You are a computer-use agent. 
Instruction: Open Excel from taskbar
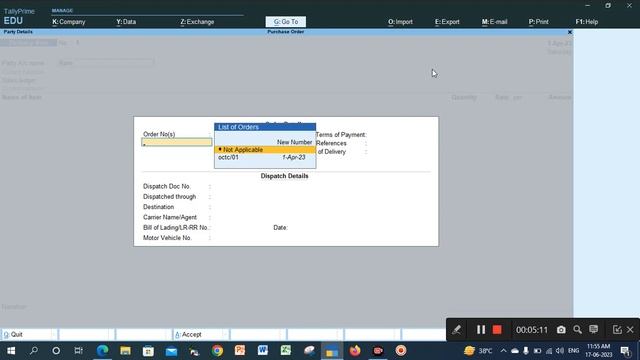click(x=286, y=351)
